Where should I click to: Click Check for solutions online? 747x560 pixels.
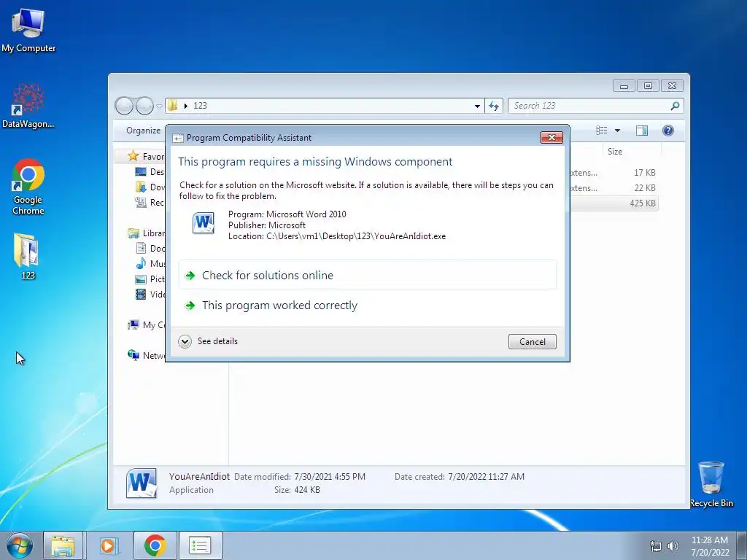368,275
